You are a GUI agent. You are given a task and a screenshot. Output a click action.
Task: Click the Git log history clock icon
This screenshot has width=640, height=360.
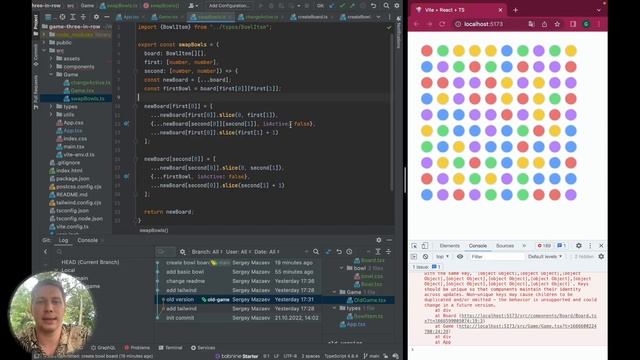point(349,252)
